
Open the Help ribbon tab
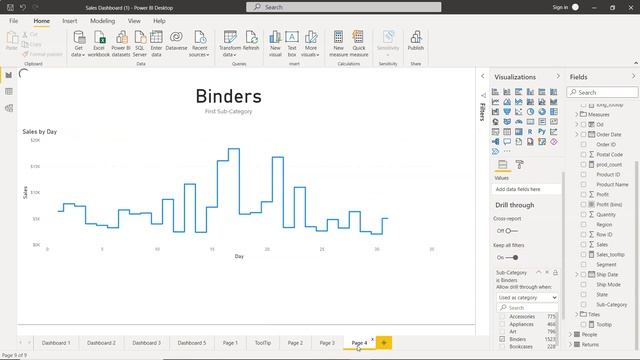(159, 21)
